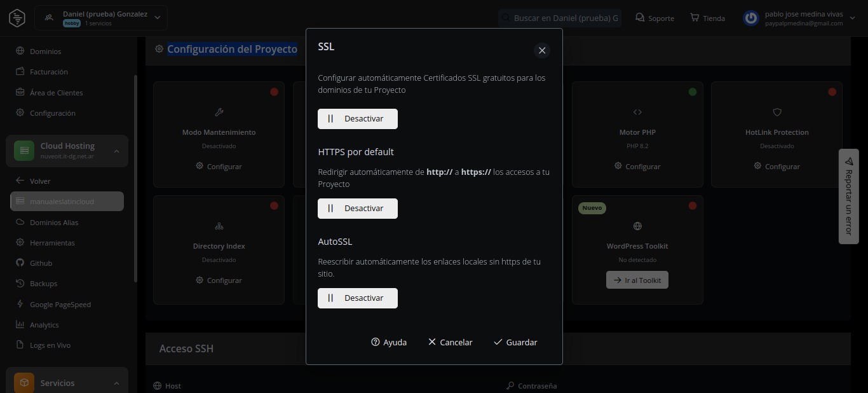This screenshot has height=393, width=868.
Task: Open Dominios Alias in sidebar
Action: click(54, 223)
